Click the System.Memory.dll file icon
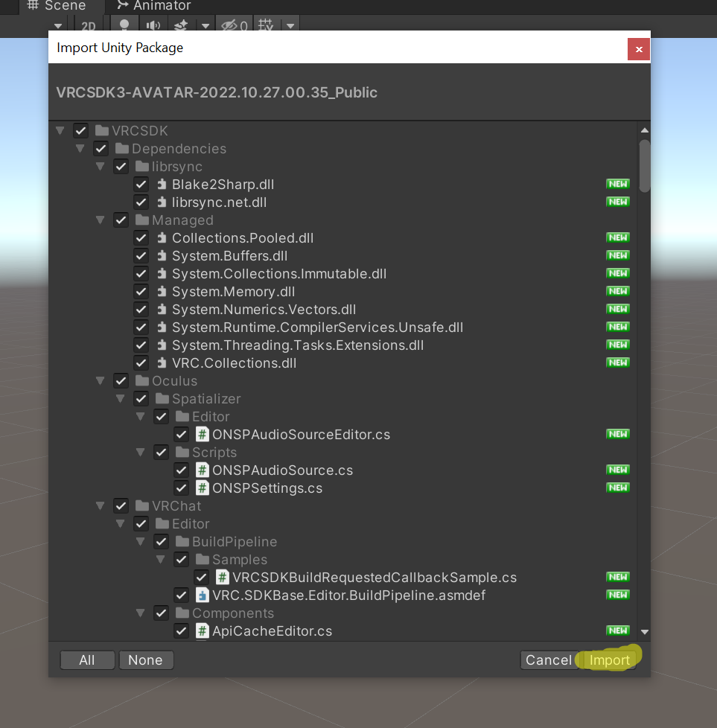 pos(162,292)
